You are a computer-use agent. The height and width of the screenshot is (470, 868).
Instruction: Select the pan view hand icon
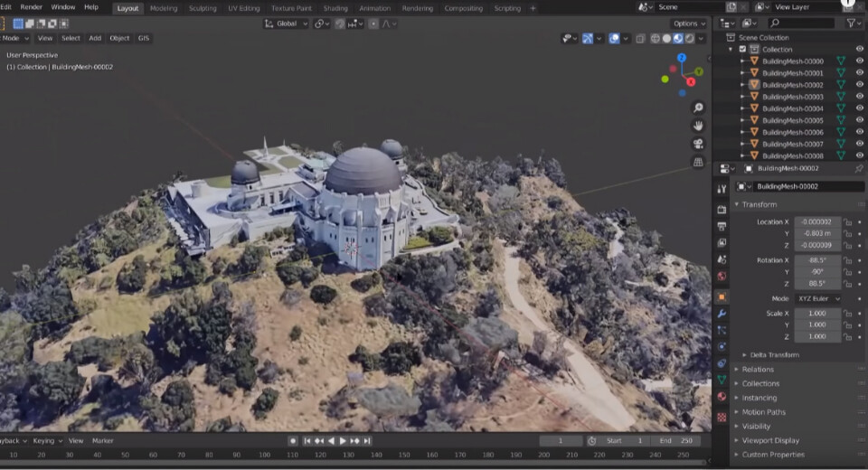698,126
